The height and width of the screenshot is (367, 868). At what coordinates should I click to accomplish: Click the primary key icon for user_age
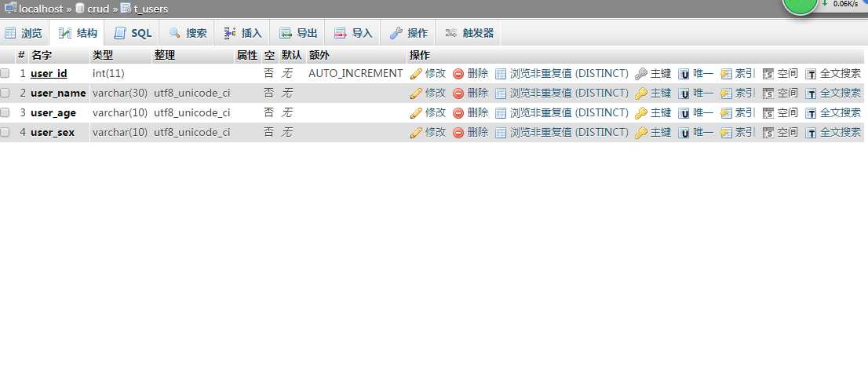[x=641, y=113]
